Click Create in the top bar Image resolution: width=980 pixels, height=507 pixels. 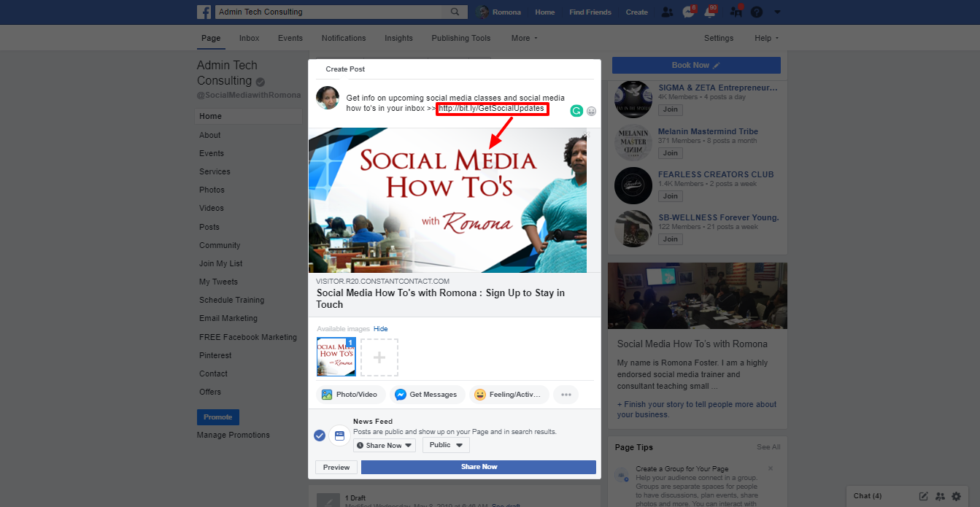point(636,12)
